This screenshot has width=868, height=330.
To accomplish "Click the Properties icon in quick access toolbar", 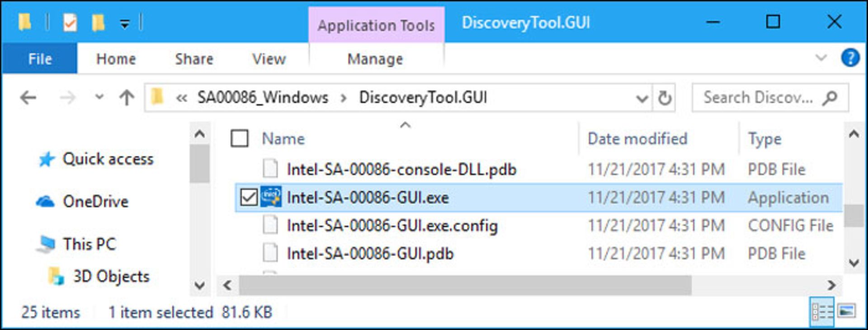I will coord(70,22).
